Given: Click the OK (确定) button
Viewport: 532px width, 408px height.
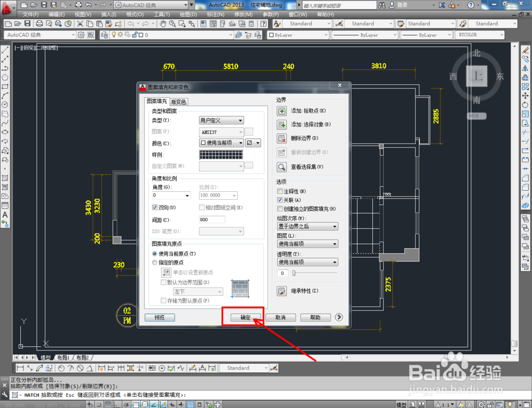Looking at the screenshot, I should (245, 317).
